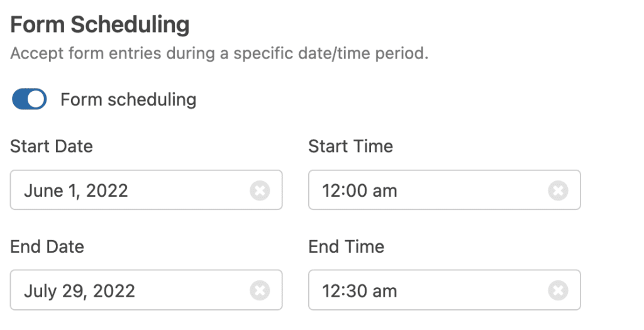
Task: Clear the End Date field value
Action: point(260,290)
